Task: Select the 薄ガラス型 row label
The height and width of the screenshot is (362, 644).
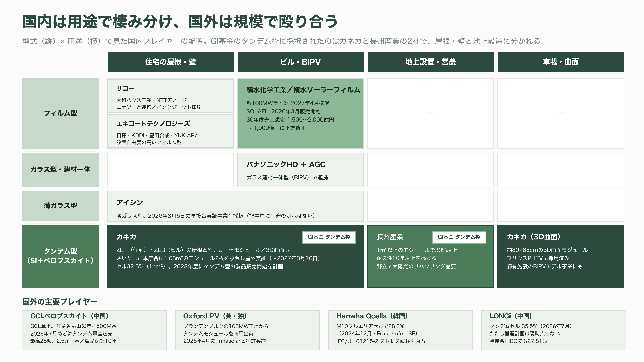Action: [x=60, y=206]
